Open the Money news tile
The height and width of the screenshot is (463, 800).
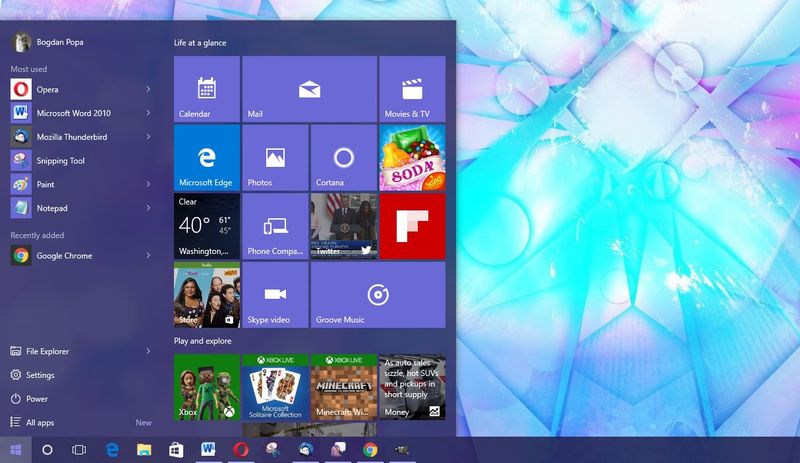[x=412, y=387]
